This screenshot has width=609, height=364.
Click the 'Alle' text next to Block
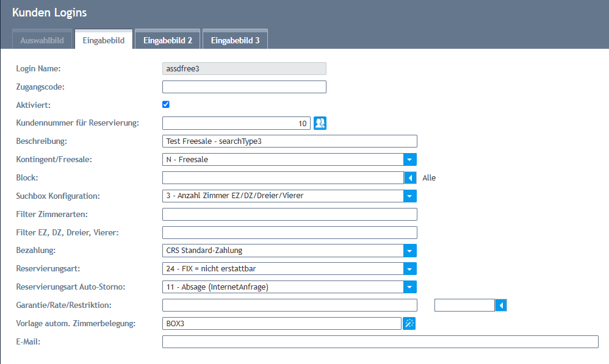click(x=429, y=177)
